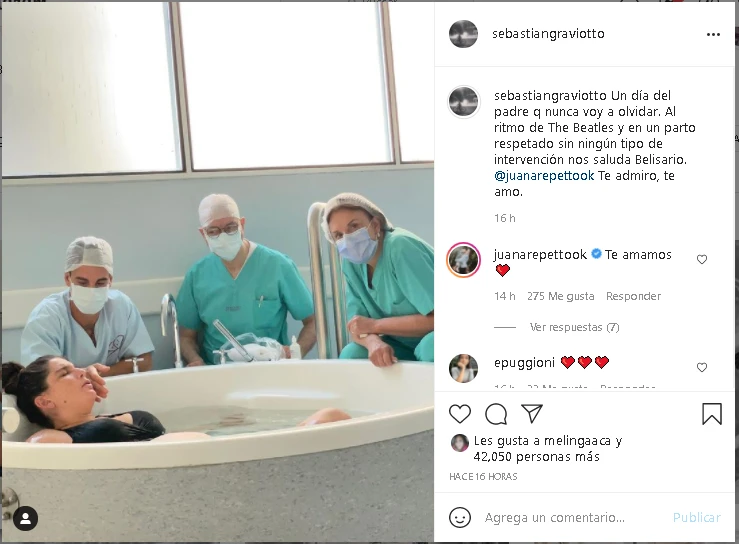Image resolution: width=739 pixels, height=544 pixels.
Task: Share the post via paper plane icon
Action: pyautogui.click(x=532, y=413)
